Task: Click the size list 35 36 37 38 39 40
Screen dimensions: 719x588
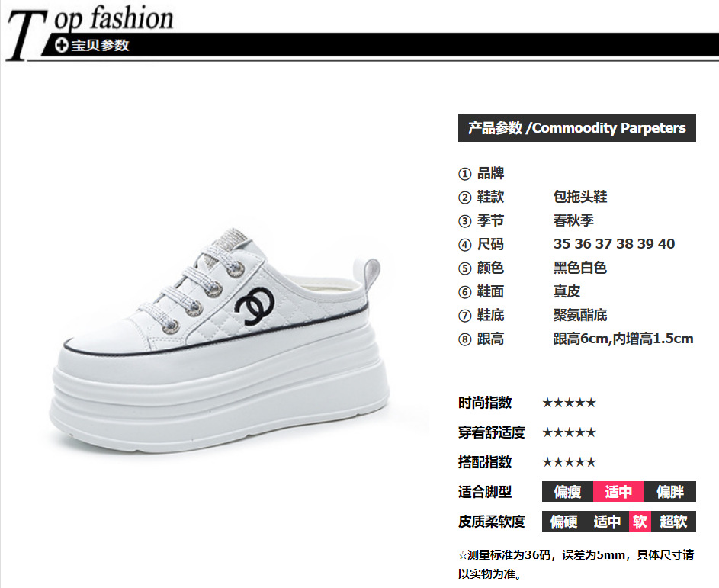Action: [614, 244]
